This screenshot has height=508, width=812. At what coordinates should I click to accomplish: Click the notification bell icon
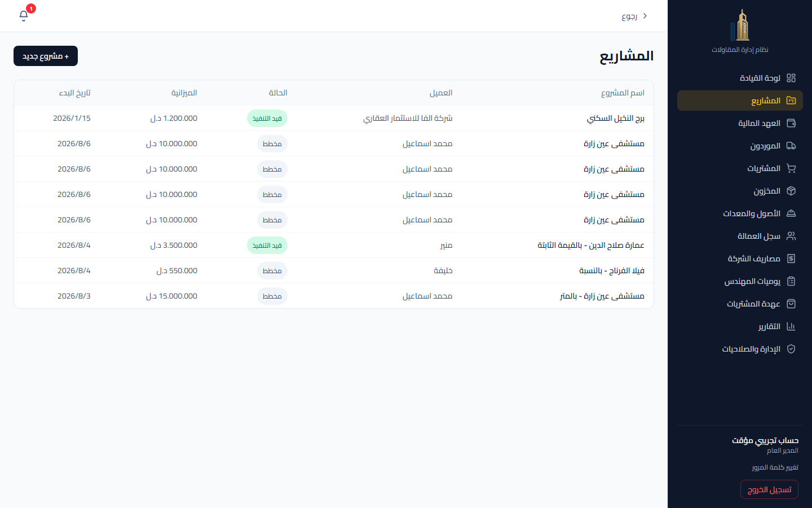click(x=24, y=15)
